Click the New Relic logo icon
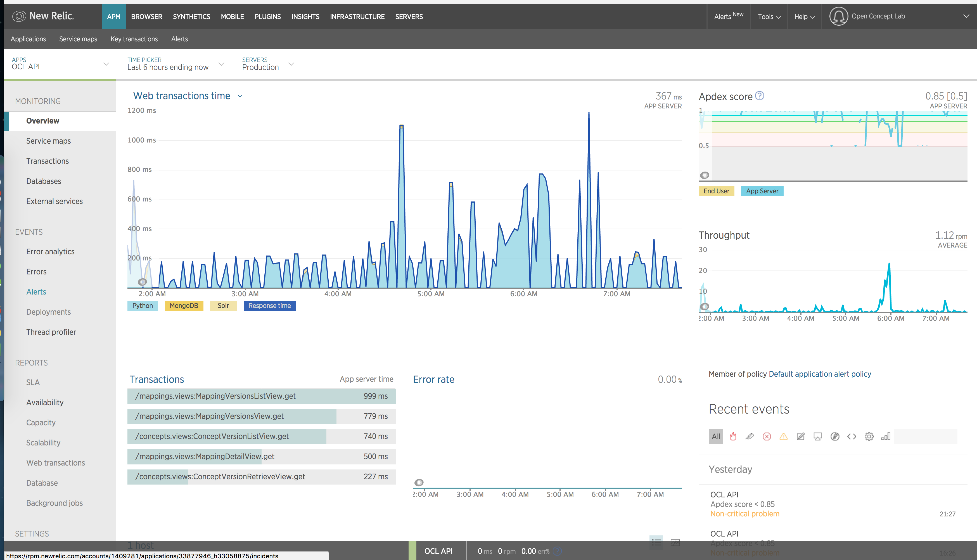The width and height of the screenshot is (977, 560). [x=19, y=16]
